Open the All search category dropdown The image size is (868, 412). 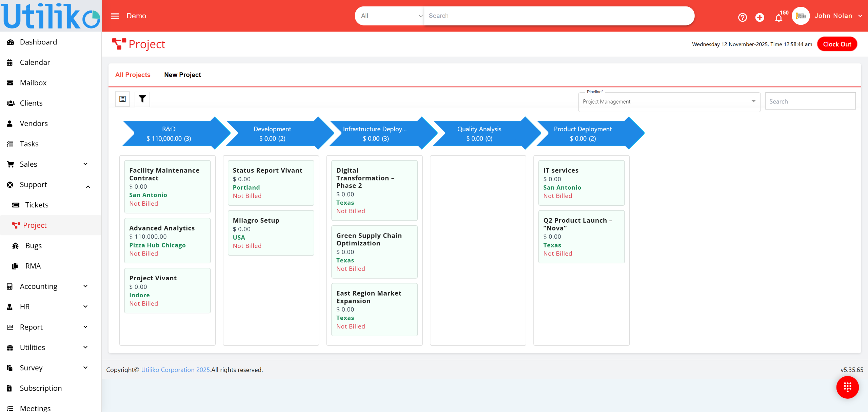(x=390, y=16)
